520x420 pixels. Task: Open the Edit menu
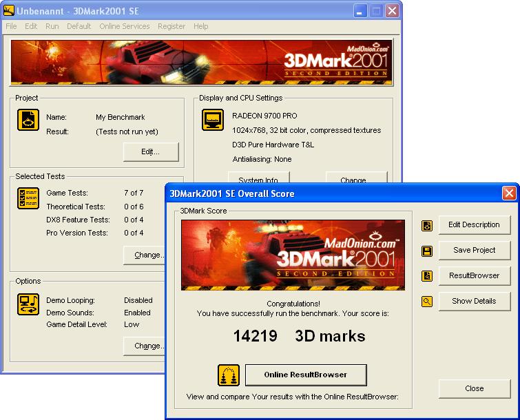click(31, 26)
